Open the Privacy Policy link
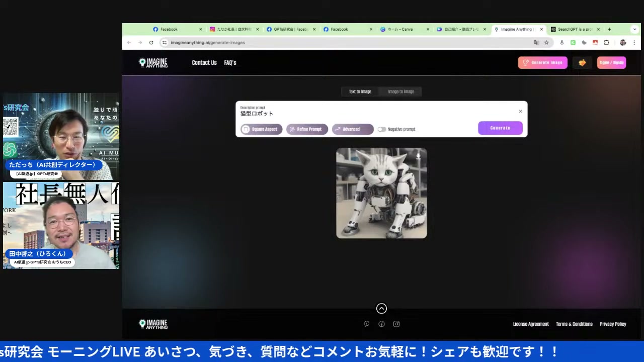644x362 pixels. pyautogui.click(x=613, y=324)
